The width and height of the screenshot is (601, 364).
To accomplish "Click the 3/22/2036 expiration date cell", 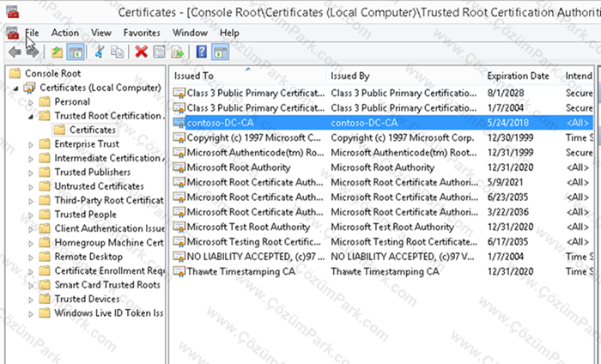I will pos(508,212).
